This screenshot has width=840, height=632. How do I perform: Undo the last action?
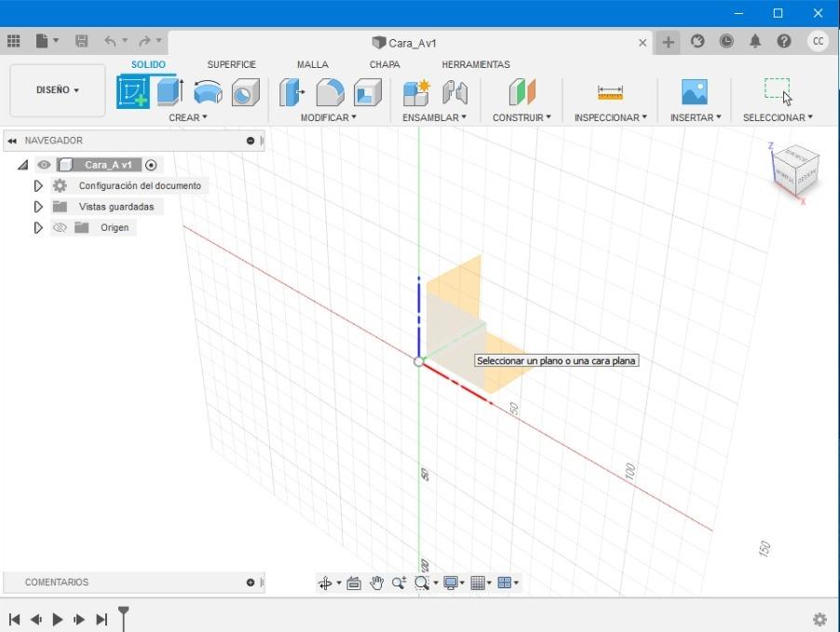(x=110, y=41)
